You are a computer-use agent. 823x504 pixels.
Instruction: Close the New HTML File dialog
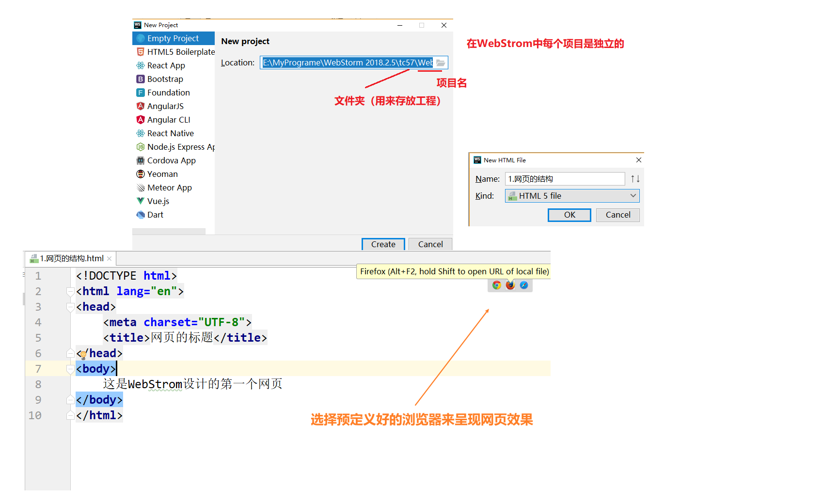[x=639, y=160]
